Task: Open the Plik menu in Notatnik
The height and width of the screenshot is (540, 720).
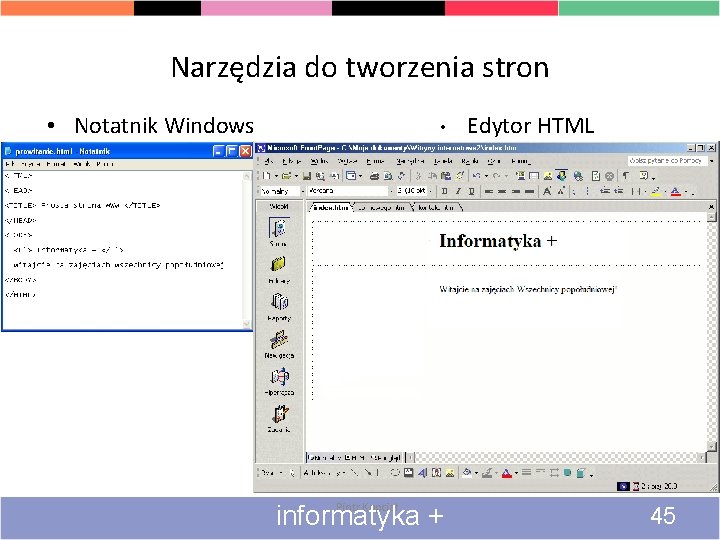Action: [x=9, y=164]
